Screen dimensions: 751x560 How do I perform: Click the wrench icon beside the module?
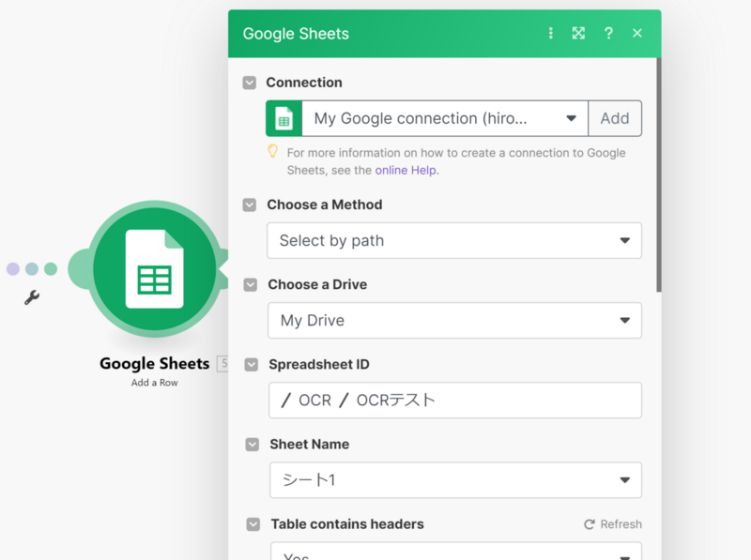click(32, 297)
